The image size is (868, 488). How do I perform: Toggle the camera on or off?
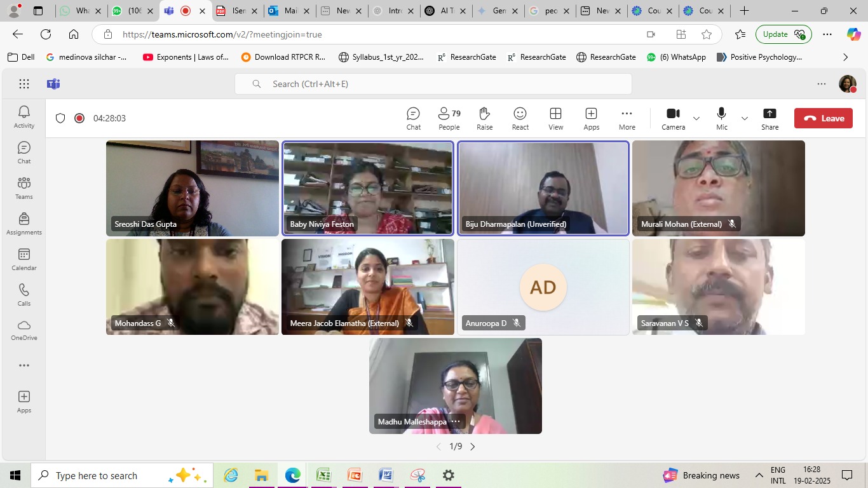click(x=674, y=118)
